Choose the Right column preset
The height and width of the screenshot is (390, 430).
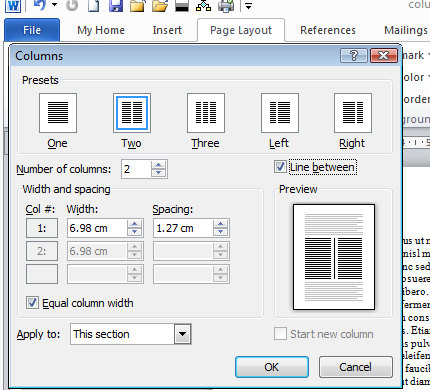point(353,113)
